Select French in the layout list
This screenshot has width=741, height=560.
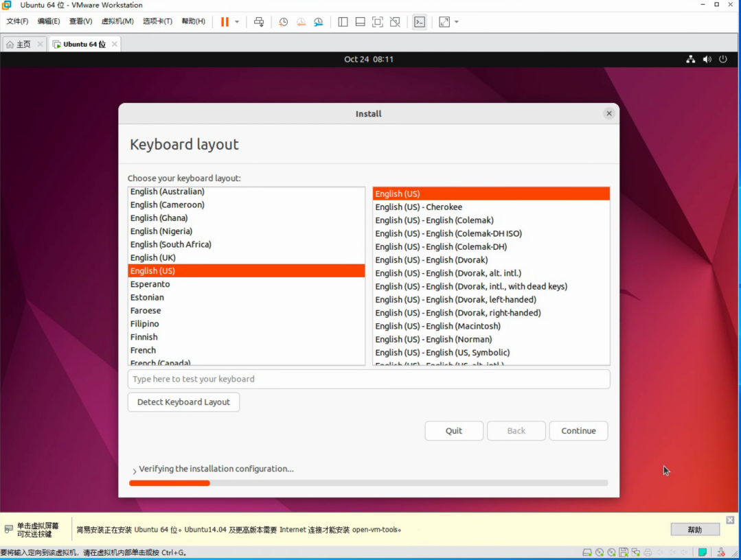[x=247, y=350]
